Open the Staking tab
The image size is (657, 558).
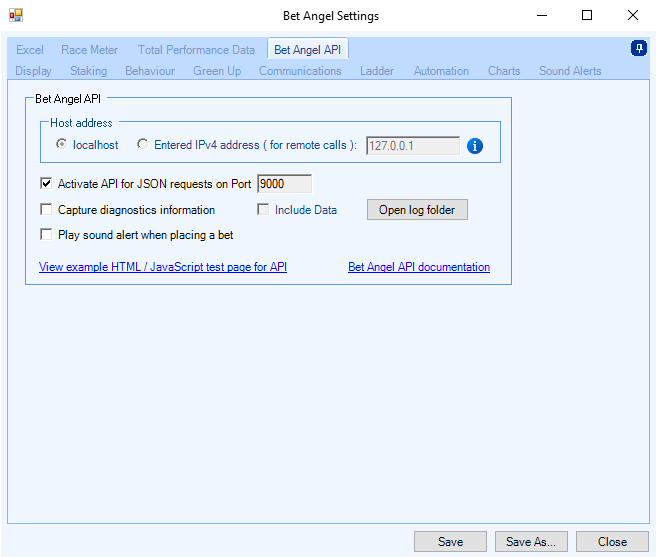pyautogui.click(x=88, y=71)
